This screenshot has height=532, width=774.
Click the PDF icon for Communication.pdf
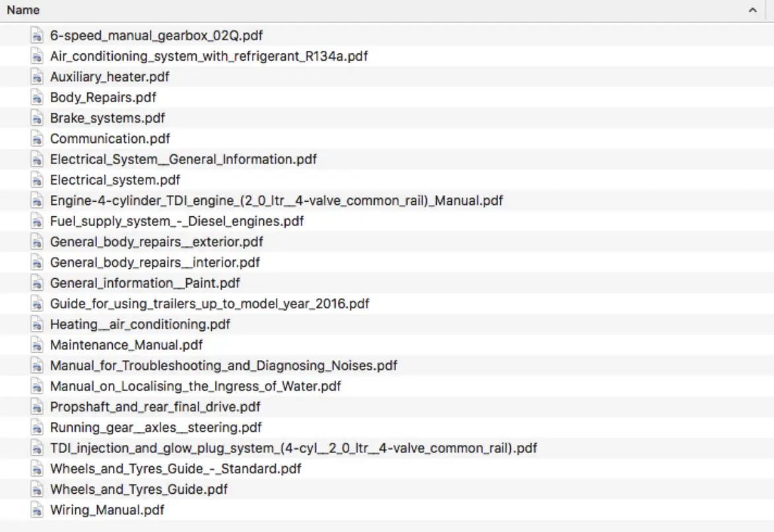(x=37, y=139)
